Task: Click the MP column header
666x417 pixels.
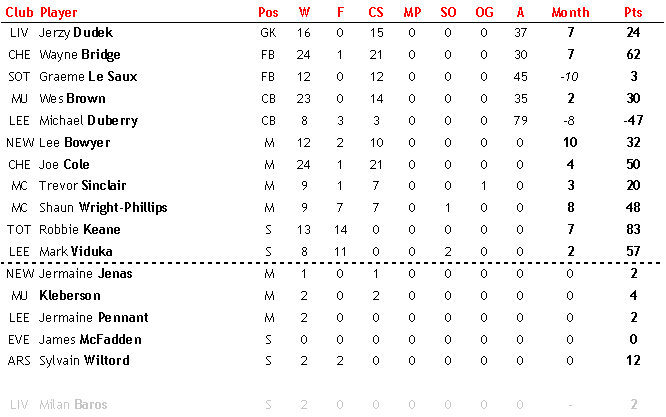Action: coord(412,12)
